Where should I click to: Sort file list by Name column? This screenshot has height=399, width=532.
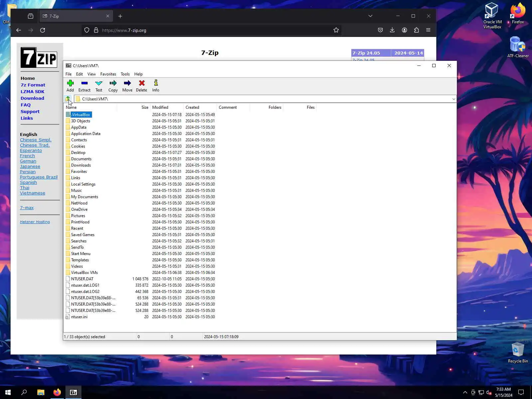pos(90,107)
